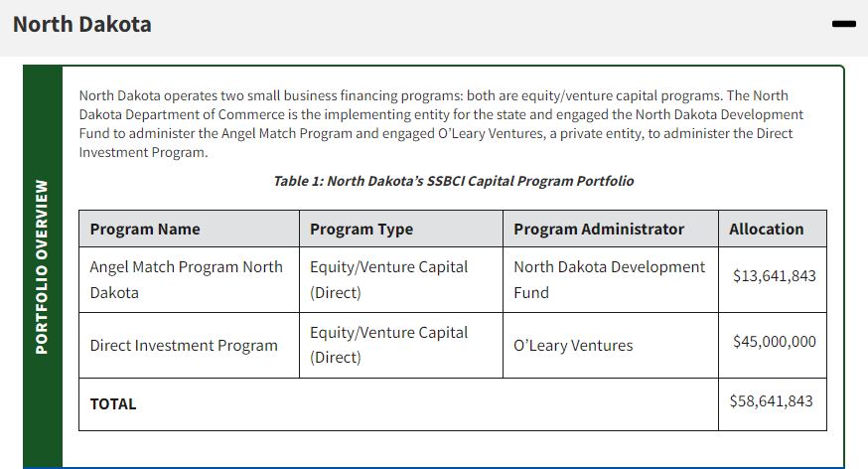
Task: Select the Angel Match Program North Dakota cell
Action: (x=190, y=279)
